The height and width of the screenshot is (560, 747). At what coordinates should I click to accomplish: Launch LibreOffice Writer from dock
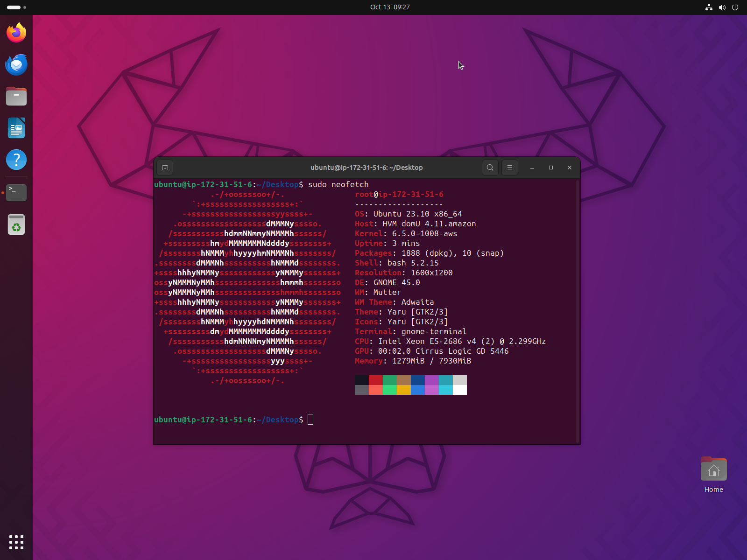pos(16,128)
